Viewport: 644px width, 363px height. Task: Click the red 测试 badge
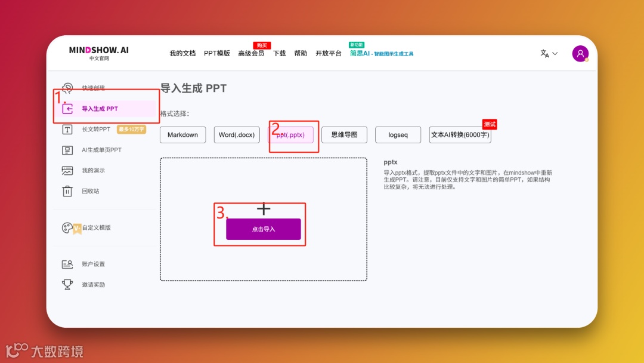click(490, 124)
